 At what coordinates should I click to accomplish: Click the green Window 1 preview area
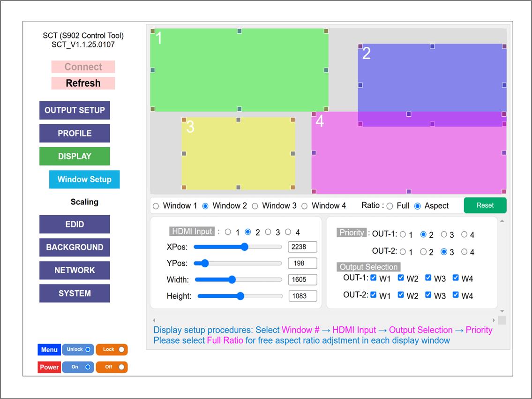(x=239, y=70)
